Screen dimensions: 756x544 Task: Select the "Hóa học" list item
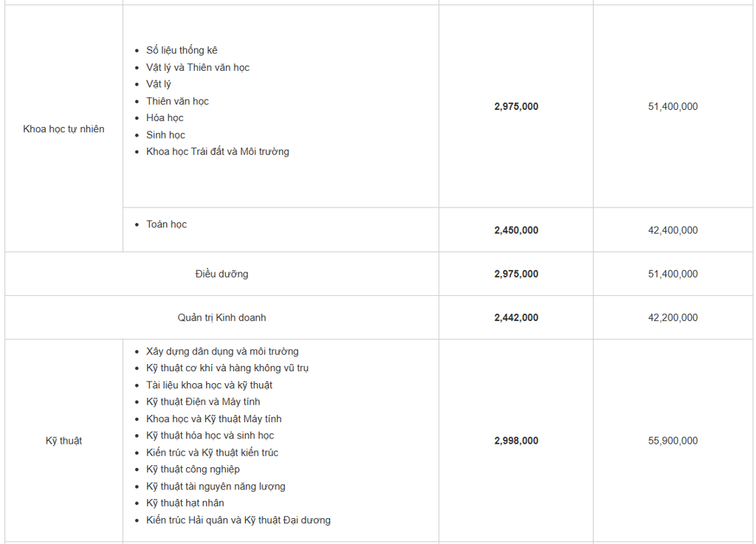coord(165,117)
